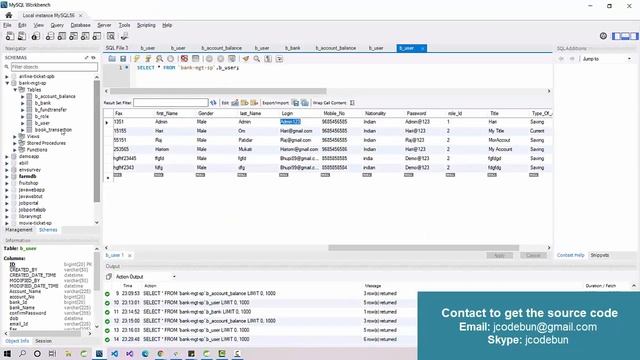Import records from external file icon
The height and width of the screenshot is (360, 640).
point(305,103)
